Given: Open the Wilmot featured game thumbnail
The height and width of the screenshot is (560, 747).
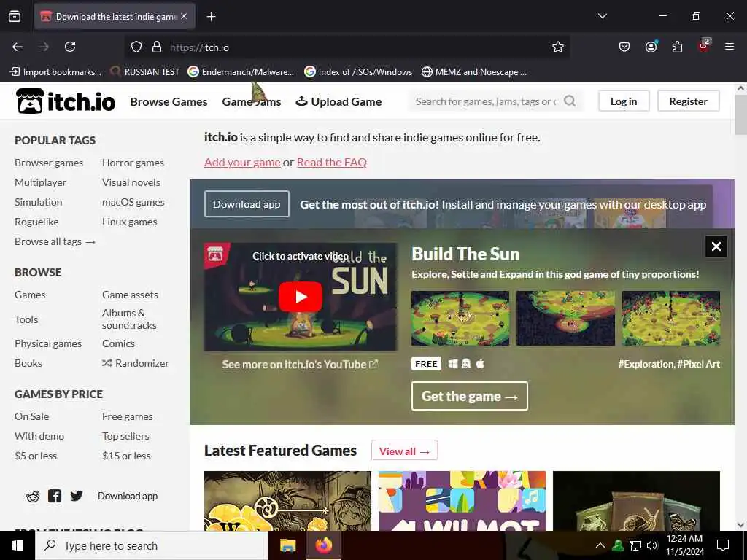Looking at the screenshot, I should (x=462, y=501).
